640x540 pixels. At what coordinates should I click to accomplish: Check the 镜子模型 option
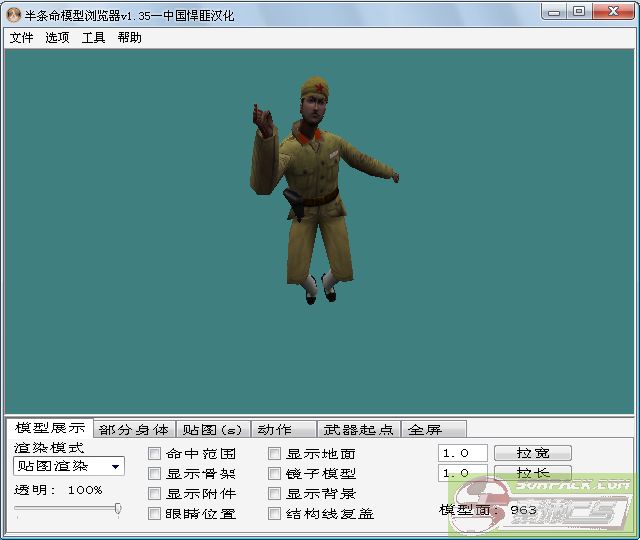(x=275, y=474)
